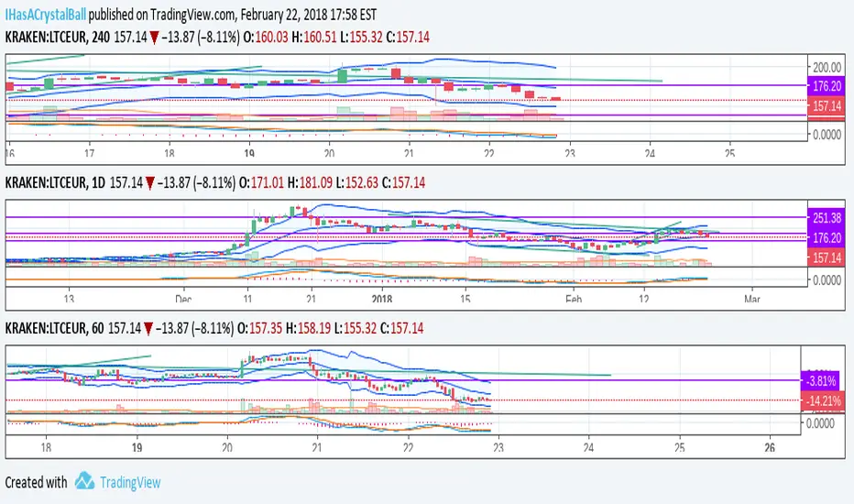
Task: Click purple -3.81% label on 60 chart
Action: point(820,381)
